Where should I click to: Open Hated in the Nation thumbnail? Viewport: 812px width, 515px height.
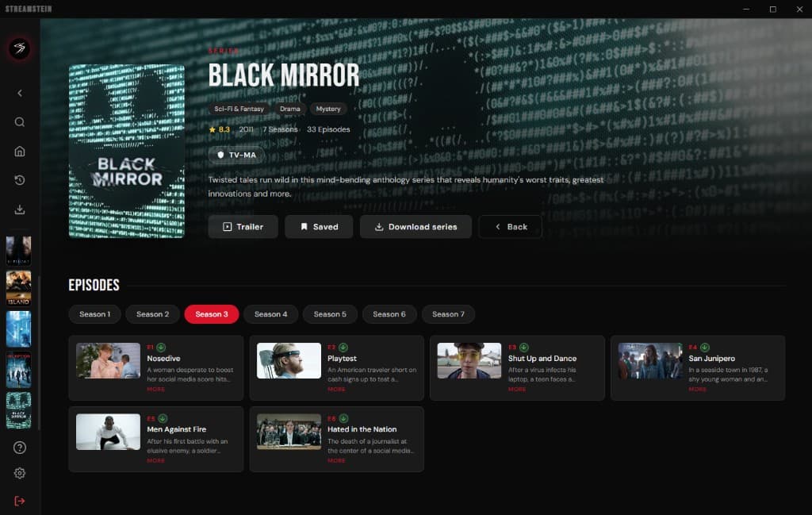coord(289,432)
